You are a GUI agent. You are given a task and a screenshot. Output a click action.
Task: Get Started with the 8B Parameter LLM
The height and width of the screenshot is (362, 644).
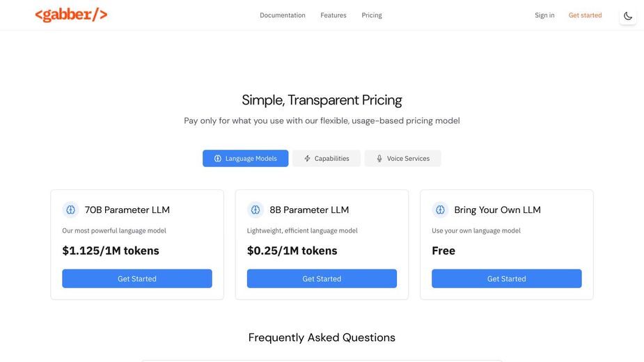(x=322, y=278)
